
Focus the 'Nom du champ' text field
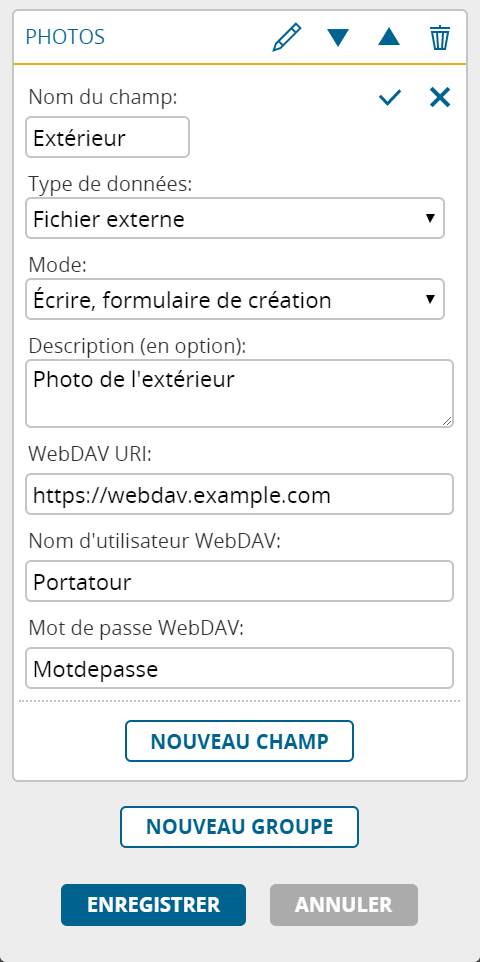(107, 137)
